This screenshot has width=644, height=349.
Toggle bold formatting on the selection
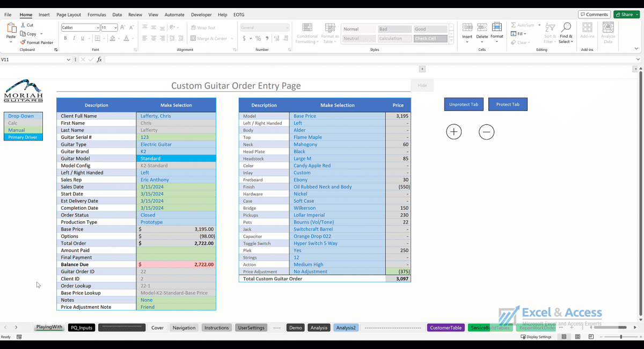65,38
